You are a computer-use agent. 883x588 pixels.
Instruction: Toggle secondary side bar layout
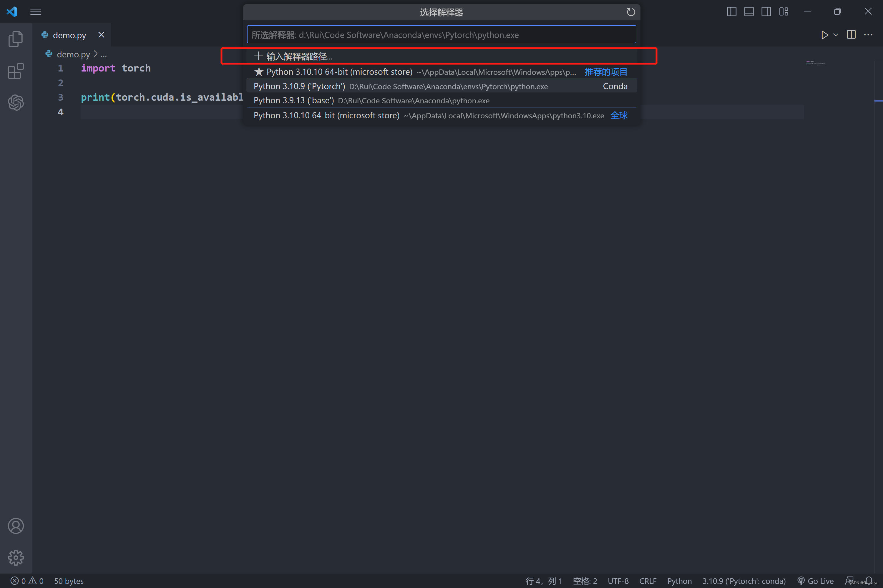766,12
